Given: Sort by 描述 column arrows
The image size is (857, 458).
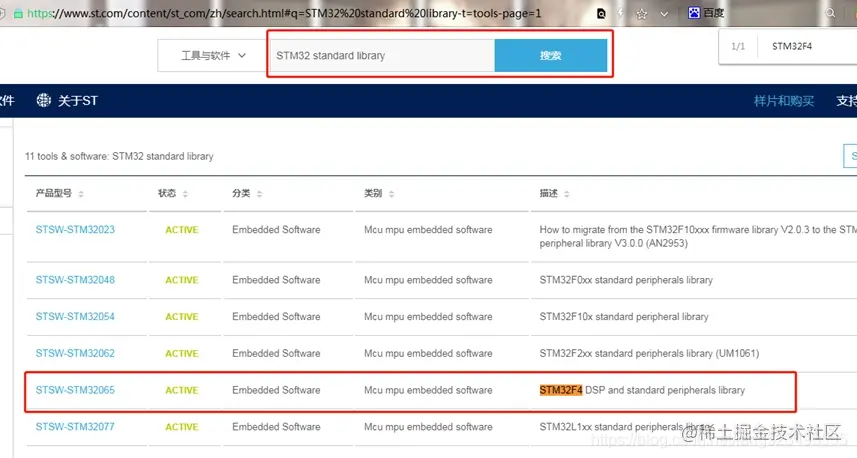Looking at the screenshot, I should click(x=567, y=193).
